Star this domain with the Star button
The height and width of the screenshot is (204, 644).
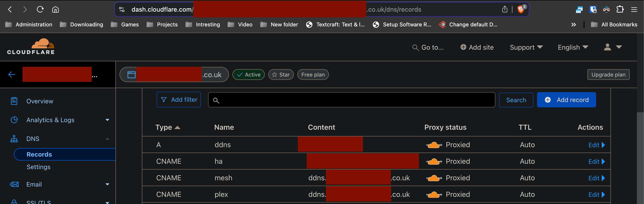(x=281, y=74)
